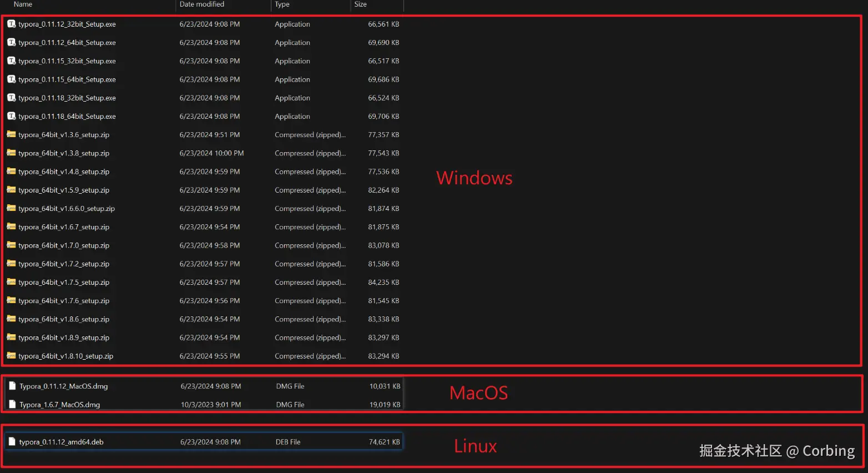Click file icon of Typora_0.11.12_MacOS.dmg
Viewport: 868px width, 473px height.
tap(12, 386)
